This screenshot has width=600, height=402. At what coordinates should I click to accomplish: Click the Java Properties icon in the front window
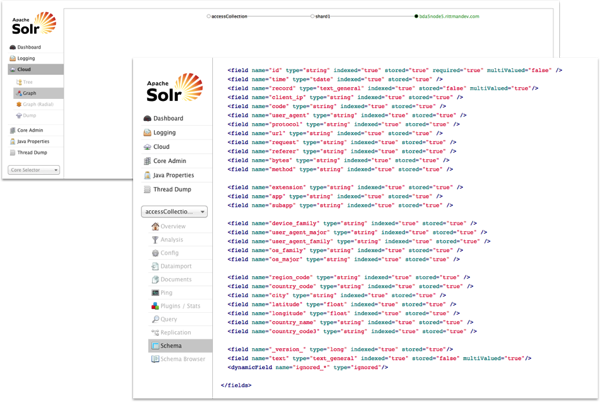pyautogui.click(x=147, y=175)
